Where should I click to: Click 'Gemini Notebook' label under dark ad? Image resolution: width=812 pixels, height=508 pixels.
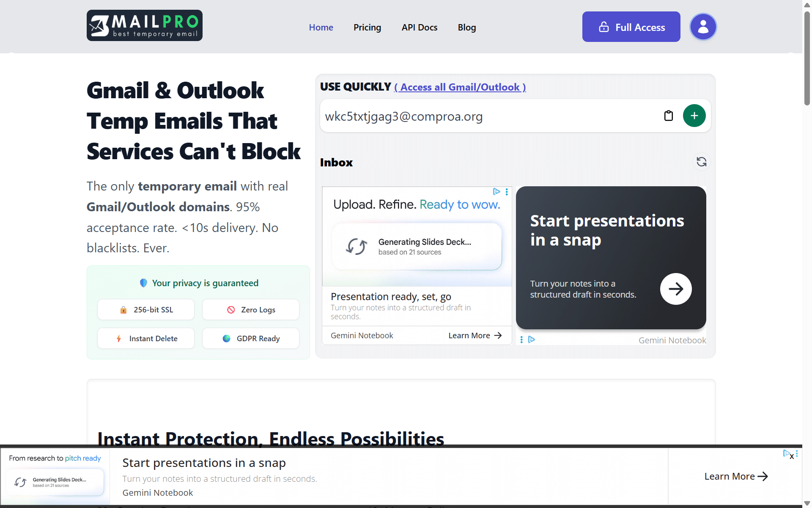pyautogui.click(x=672, y=340)
